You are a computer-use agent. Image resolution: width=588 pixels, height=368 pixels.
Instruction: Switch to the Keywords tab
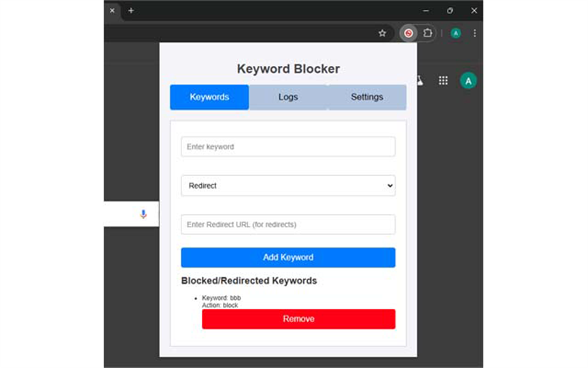pyautogui.click(x=209, y=97)
